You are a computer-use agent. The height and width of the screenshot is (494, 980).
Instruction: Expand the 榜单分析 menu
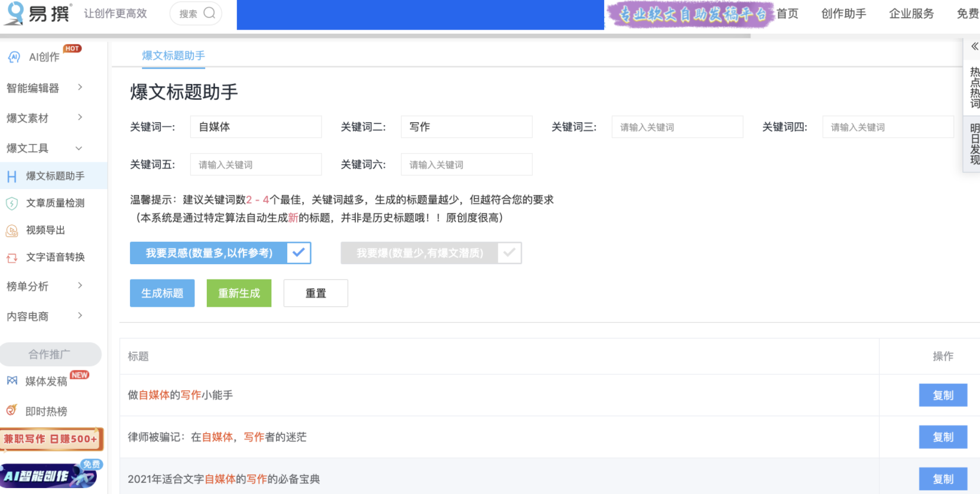[80, 286]
